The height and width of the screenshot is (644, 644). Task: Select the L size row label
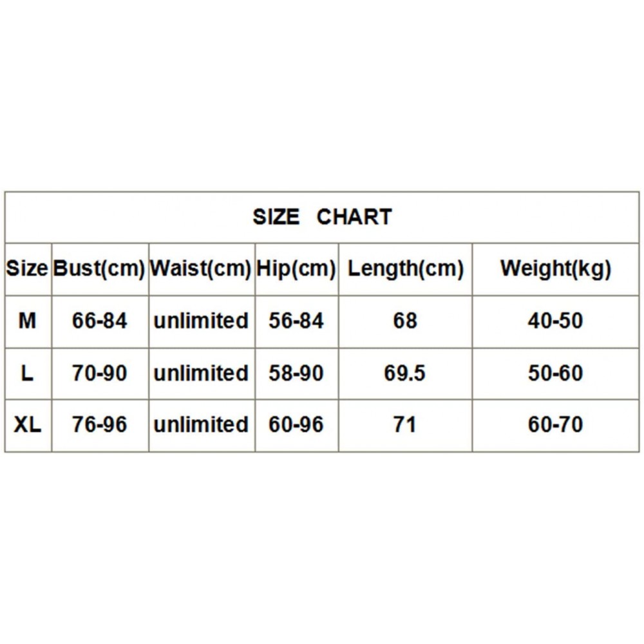click(x=27, y=374)
